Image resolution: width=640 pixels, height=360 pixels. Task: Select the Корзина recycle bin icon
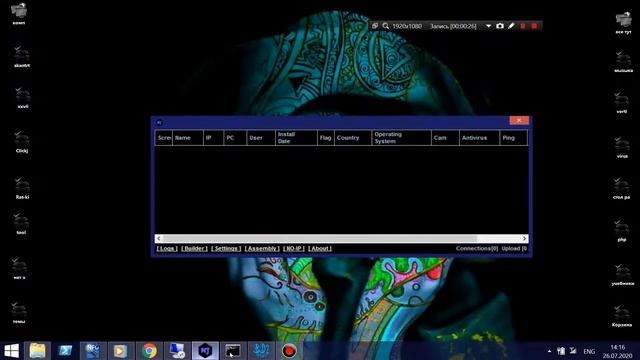click(622, 316)
